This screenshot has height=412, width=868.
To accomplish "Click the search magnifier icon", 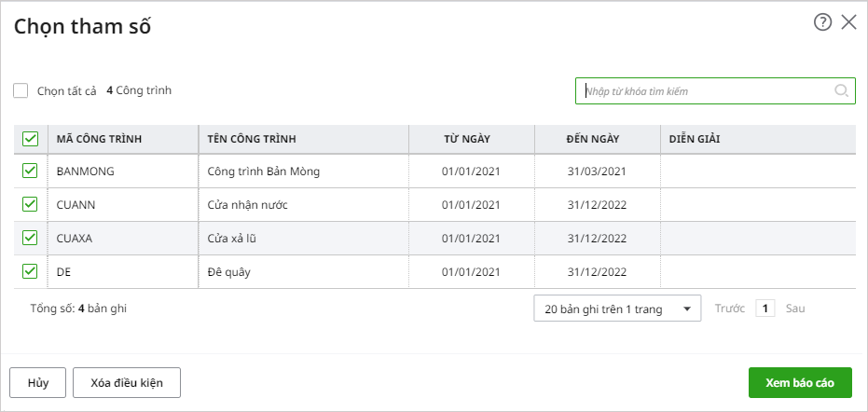I will click(841, 91).
